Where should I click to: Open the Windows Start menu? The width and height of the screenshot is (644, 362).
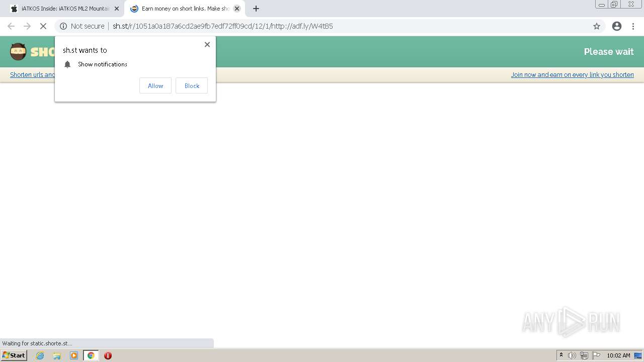[x=14, y=355]
